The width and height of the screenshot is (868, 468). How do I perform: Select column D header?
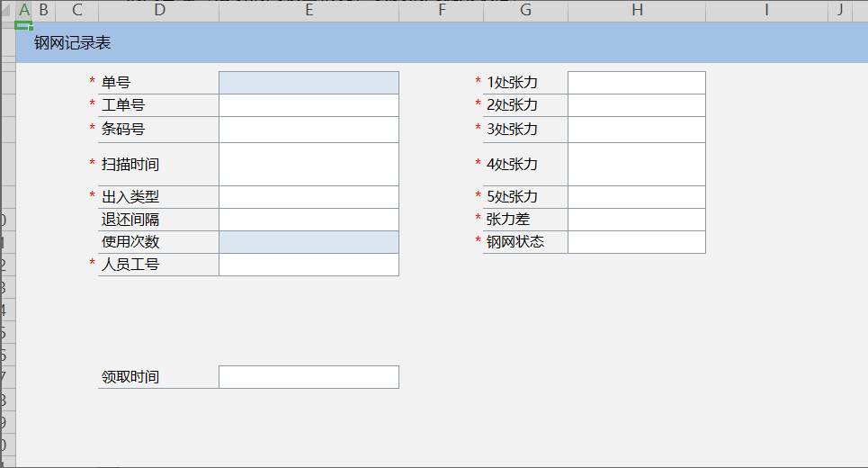pyautogui.click(x=158, y=11)
